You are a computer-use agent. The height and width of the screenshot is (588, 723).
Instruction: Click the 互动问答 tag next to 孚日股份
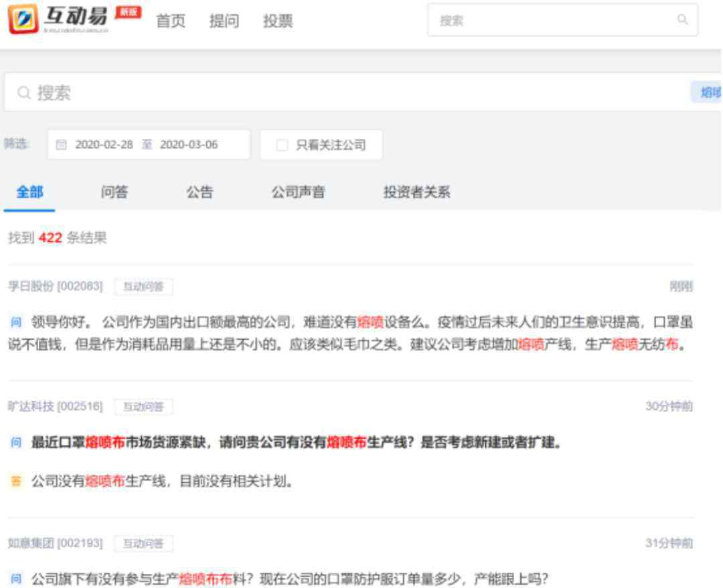(x=143, y=286)
